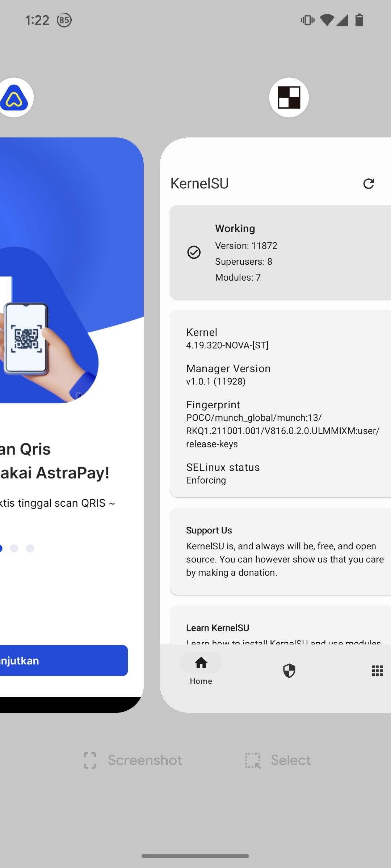Tap the Wi-Fi signal icon in status bar
Screen dimensions: 391x868
[327, 20]
